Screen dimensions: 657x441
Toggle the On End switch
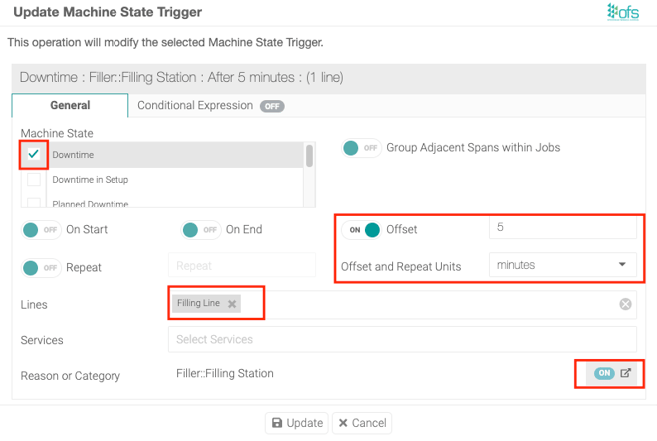(x=201, y=230)
